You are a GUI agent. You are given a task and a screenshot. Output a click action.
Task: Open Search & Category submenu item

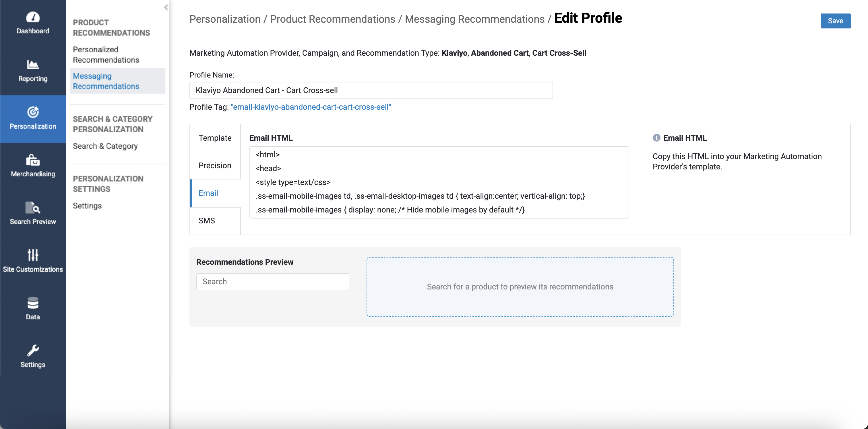coord(105,146)
